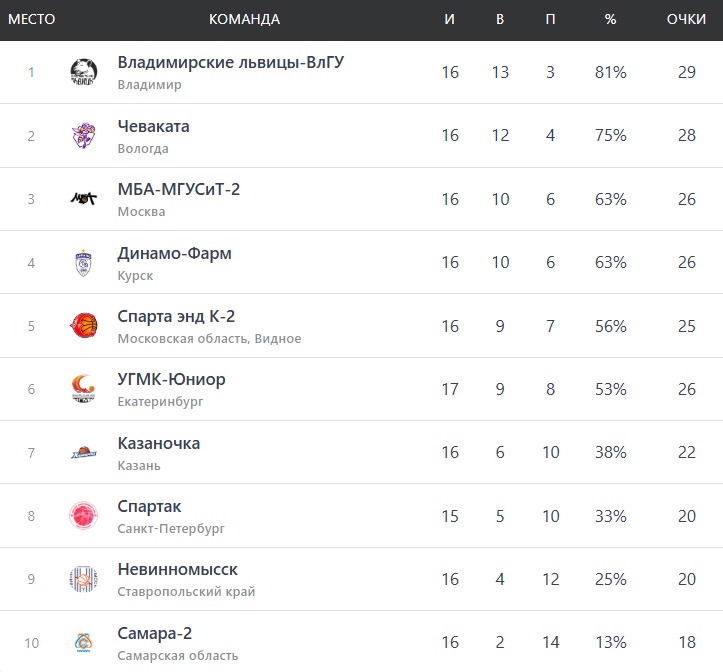The image size is (723, 672).
Task: Sort by the ОЧКИ column header
Action: 687,20
